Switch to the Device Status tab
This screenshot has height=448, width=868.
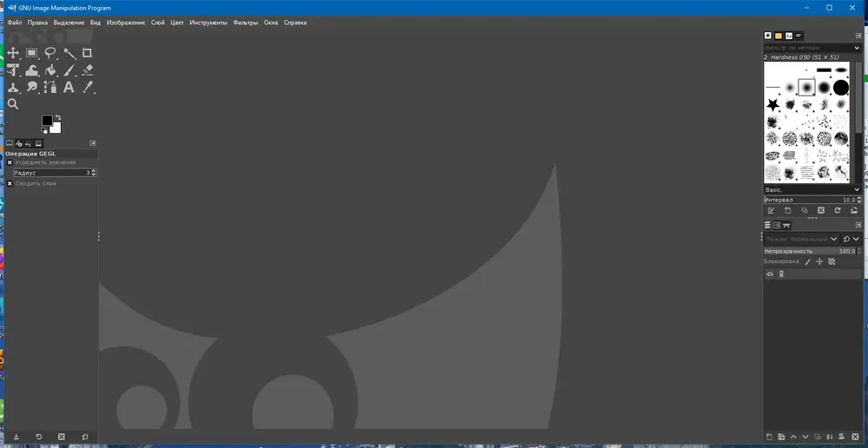[x=19, y=143]
